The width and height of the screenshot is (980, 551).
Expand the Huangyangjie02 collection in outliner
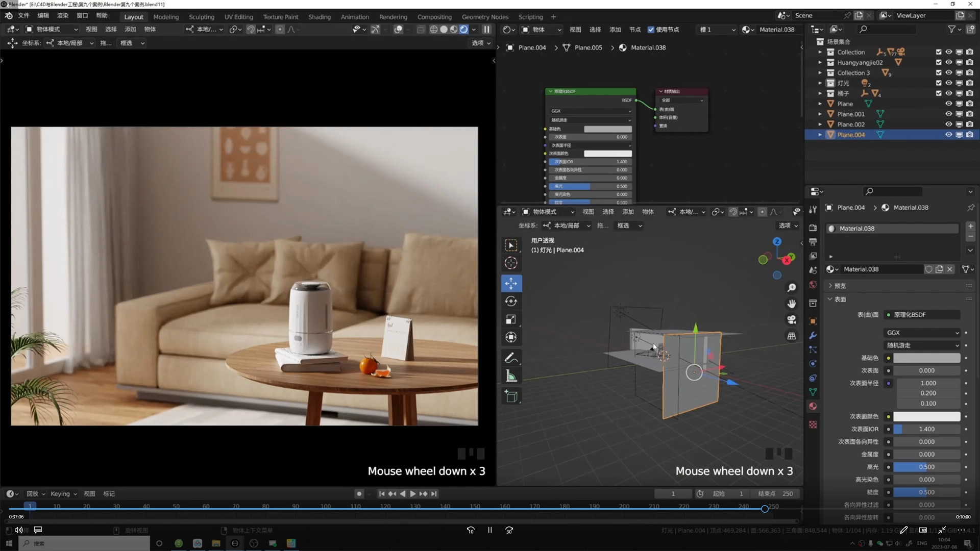(x=820, y=63)
